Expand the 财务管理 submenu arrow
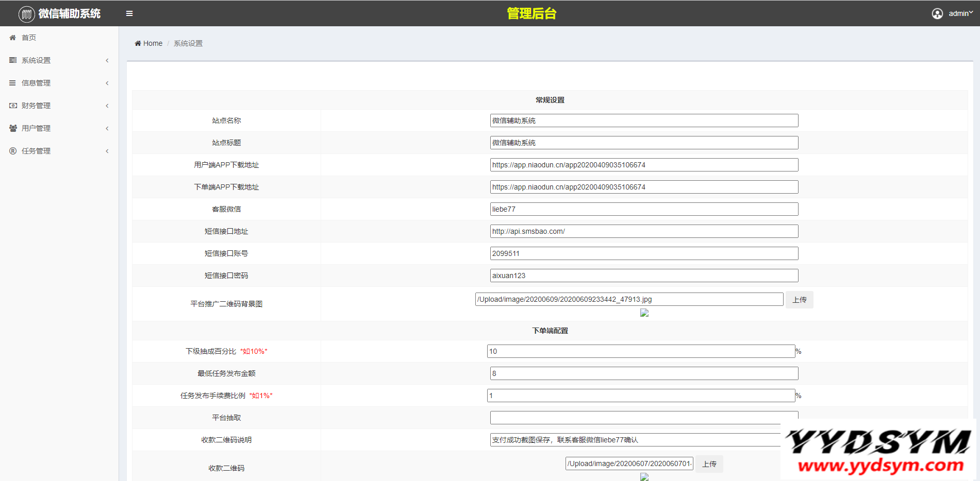The image size is (980, 481). 107,106
